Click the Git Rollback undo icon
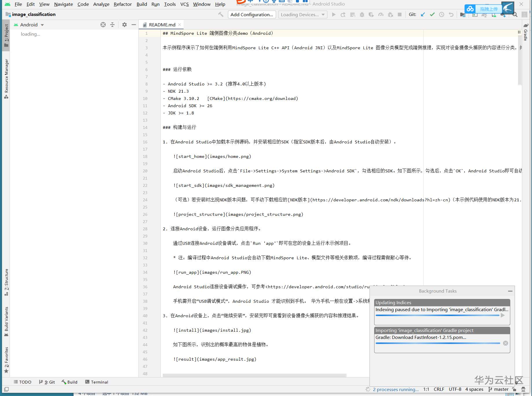This screenshot has width=532, height=396. click(451, 14)
